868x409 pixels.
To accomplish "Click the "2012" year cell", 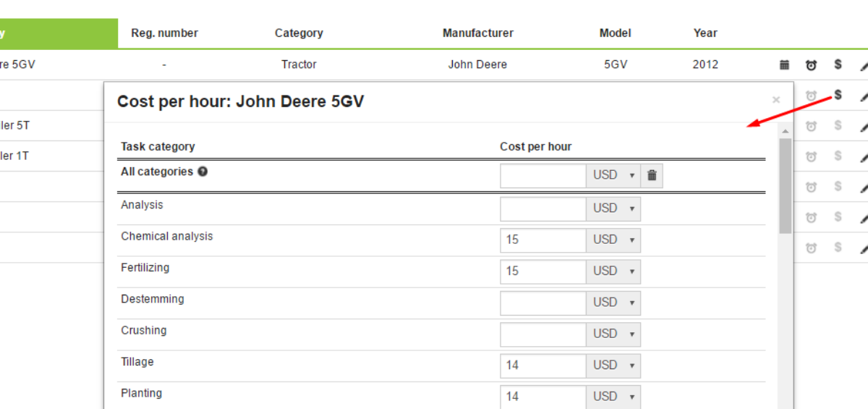I will tap(705, 64).
